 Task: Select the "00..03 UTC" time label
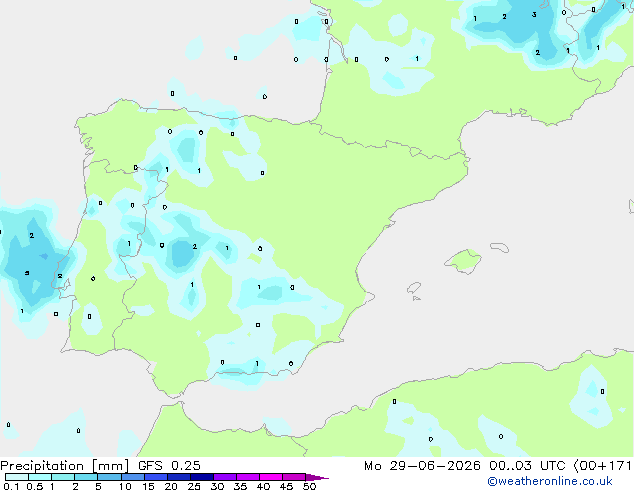[527, 466]
